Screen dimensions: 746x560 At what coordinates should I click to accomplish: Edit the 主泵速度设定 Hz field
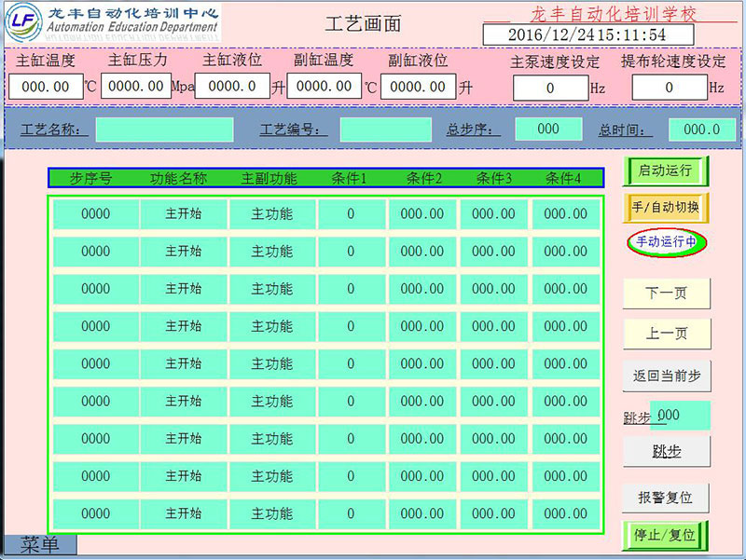click(x=550, y=88)
